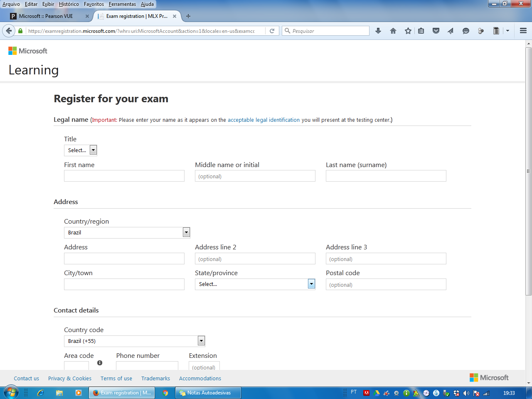The height and width of the screenshot is (399, 532).
Task: Open the Accommodations footer link
Action: point(200,378)
